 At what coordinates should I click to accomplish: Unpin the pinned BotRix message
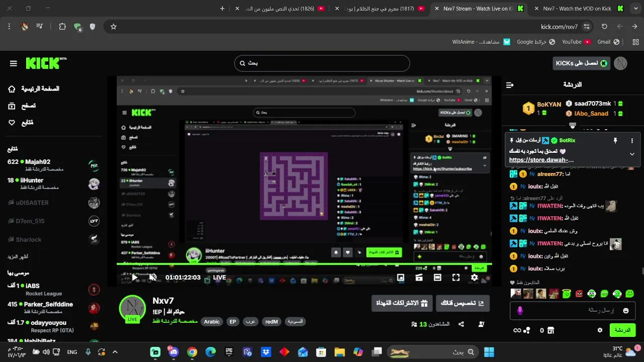point(615,141)
